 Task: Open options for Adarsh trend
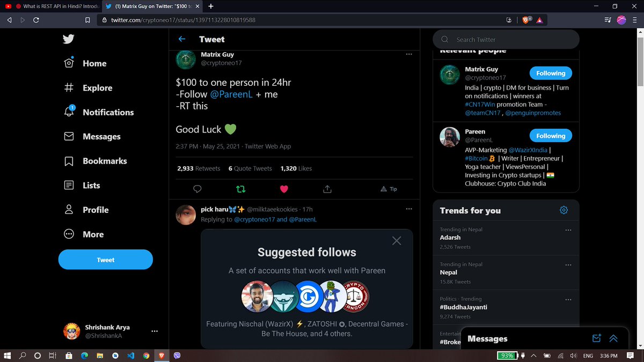(x=568, y=230)
